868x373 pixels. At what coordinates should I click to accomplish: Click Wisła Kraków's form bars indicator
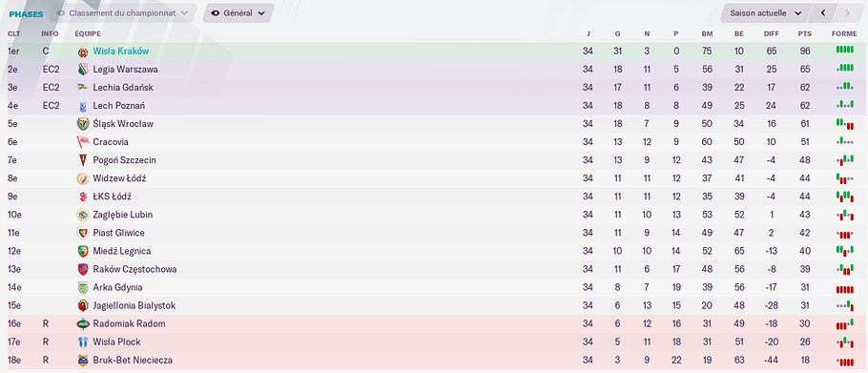(844, 50)
